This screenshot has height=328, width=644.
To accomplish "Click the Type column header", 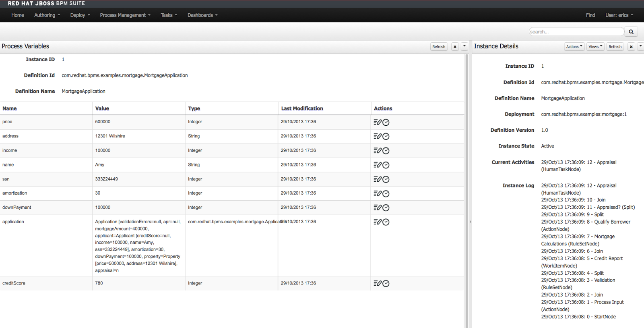I will pos(194,108).
